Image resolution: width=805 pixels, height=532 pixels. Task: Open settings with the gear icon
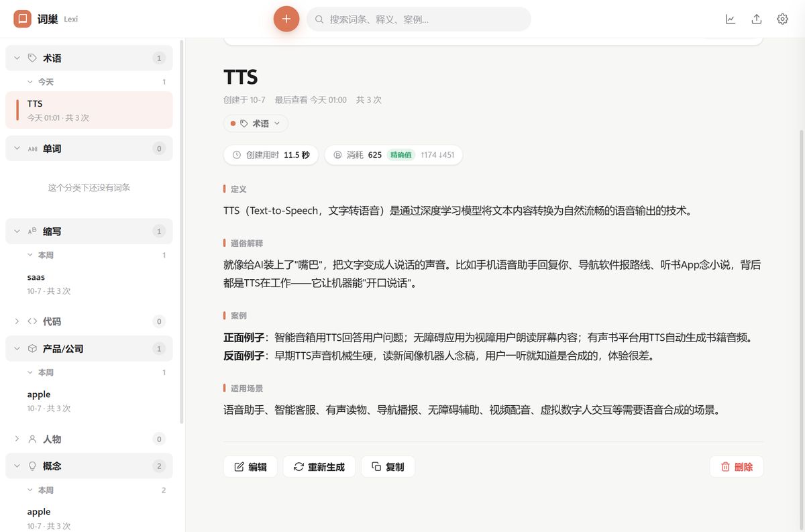[x=782, y=19]
